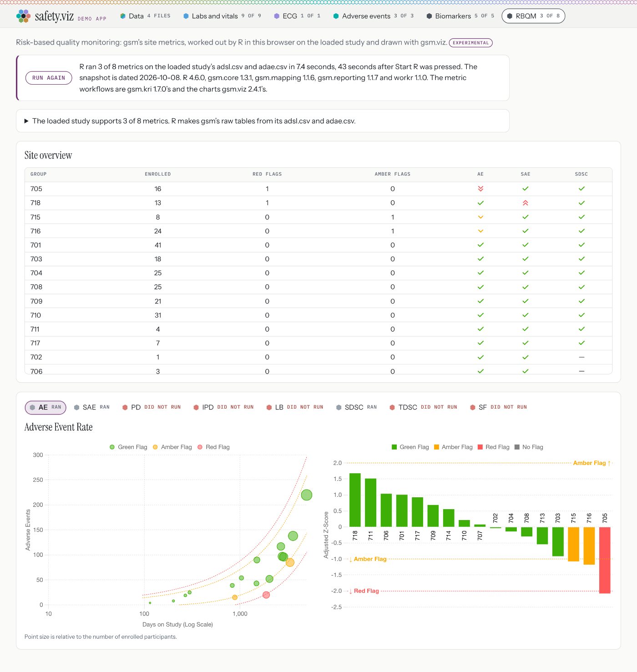This screenshot has width=637, height=672.
Task: Click the tallest green bar for site 718
Action: pyautogui.click(x=355, y=500)
